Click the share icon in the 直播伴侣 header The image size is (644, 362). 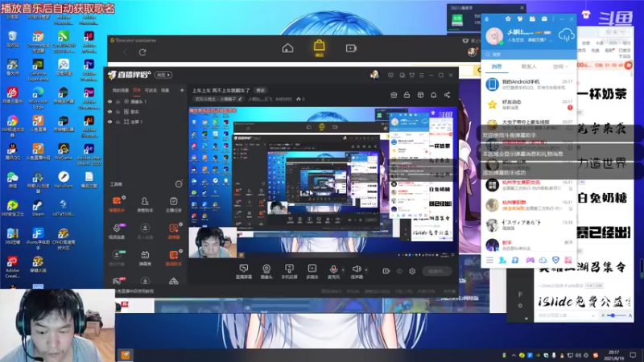click(447, 95)
